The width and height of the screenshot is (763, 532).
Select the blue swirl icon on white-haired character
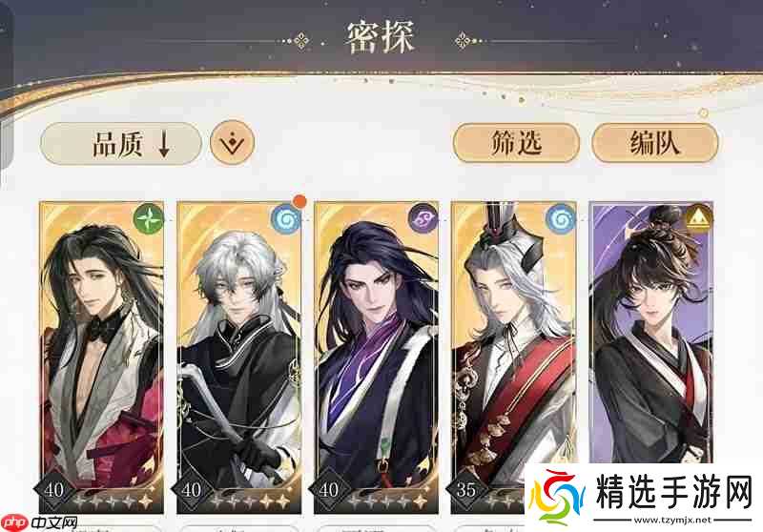(285, 220)
